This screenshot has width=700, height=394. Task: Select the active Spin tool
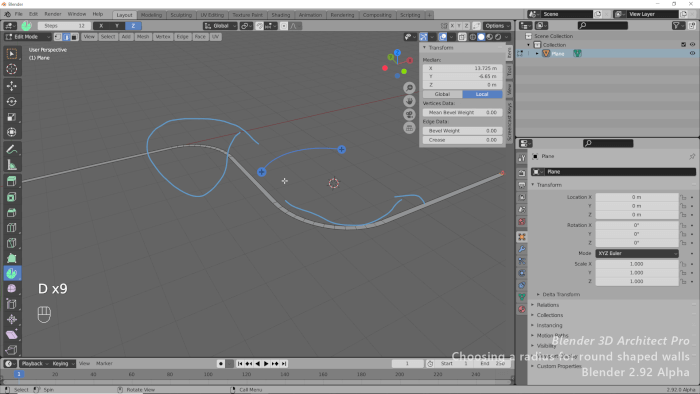(12, 274)
